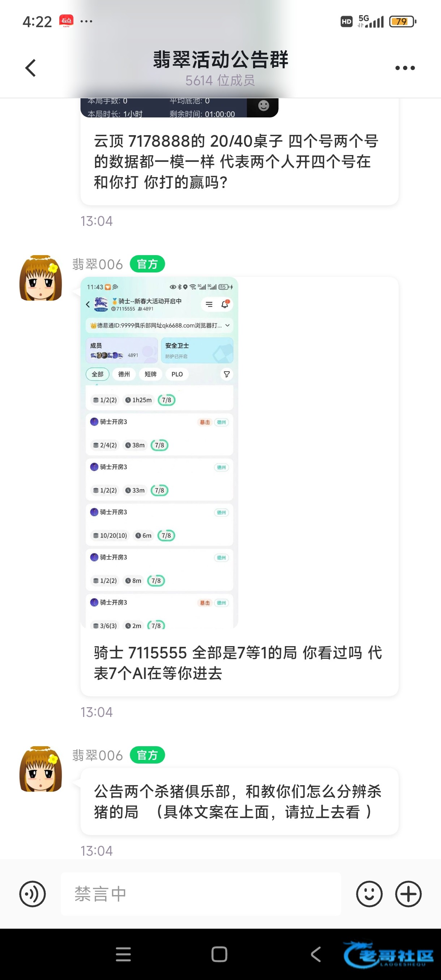Image resolution: width=441 pixels, height=980 pixels.
Task: Tap the 禁言中 message input field
Action: (201, 894)
